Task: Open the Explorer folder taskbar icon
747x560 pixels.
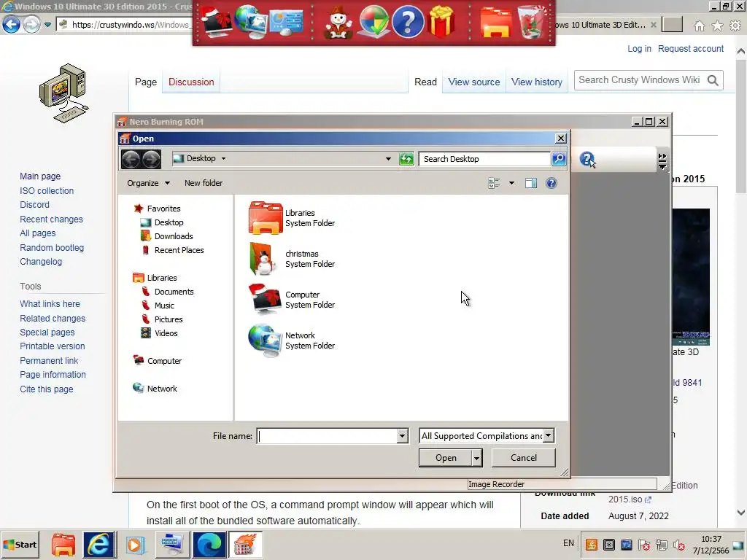Action: (x=63, y=544)
